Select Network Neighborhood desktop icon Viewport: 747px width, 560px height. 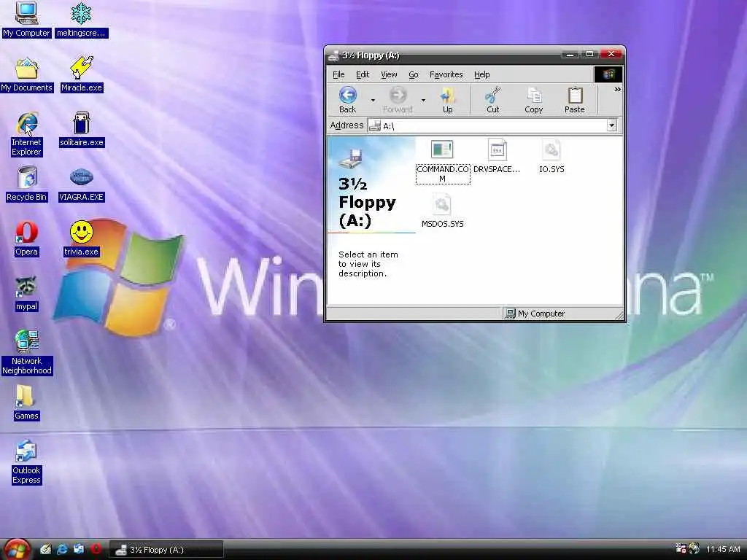click(27, 341)
